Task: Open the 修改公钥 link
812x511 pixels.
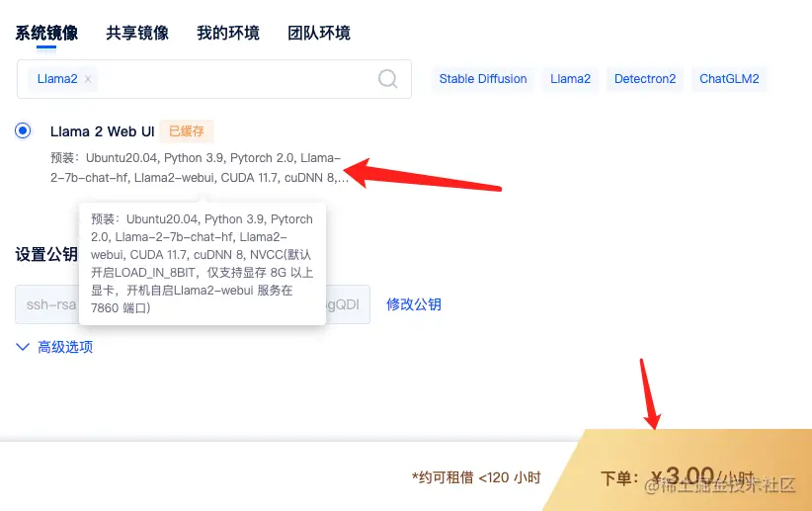Action: point(414,304)
